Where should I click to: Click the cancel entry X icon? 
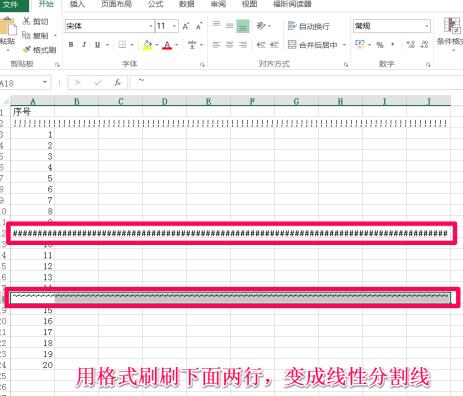coord(78,82)
